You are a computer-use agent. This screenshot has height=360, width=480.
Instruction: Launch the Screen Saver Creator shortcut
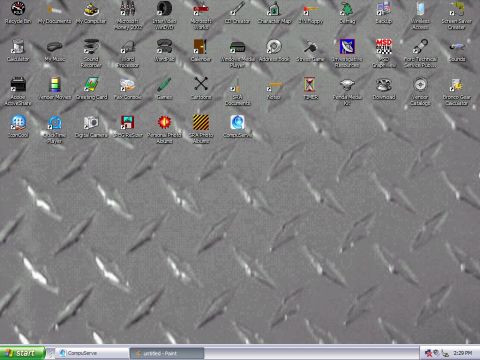(x=457, y=9)
